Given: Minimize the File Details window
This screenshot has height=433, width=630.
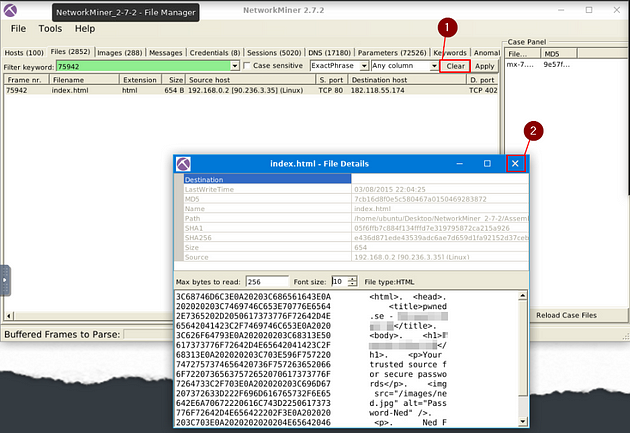Looking at the screenshot, I should click(460, 163).
